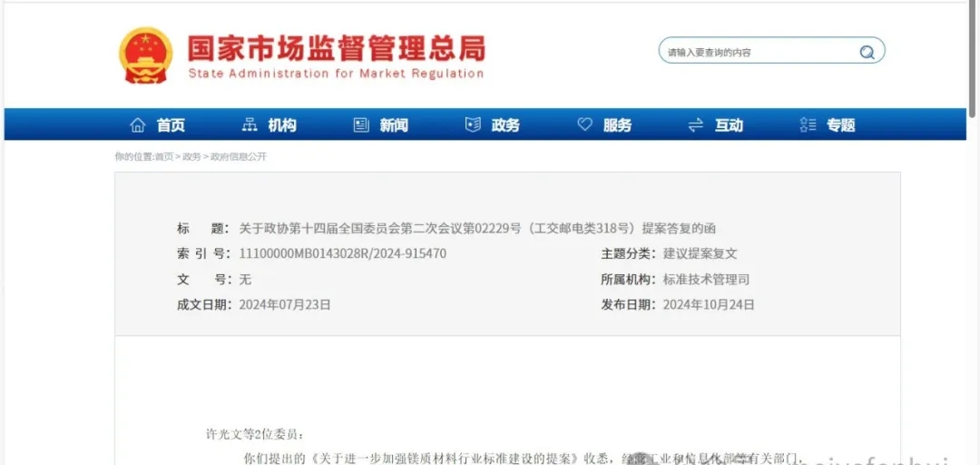This screenshot has height=465, width=980.
Task: Open the 机构 navigation menu item
Action: (x=282, y=125)
